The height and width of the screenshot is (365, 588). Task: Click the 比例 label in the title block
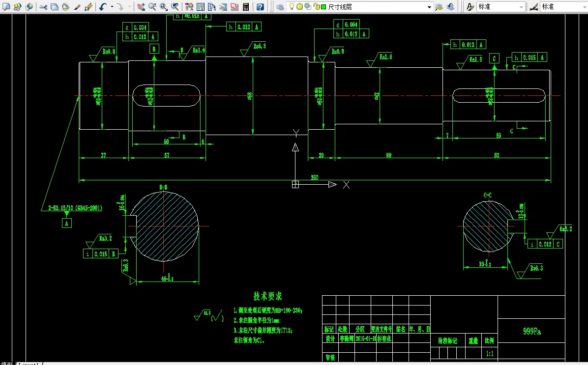[x=489, y=340]
